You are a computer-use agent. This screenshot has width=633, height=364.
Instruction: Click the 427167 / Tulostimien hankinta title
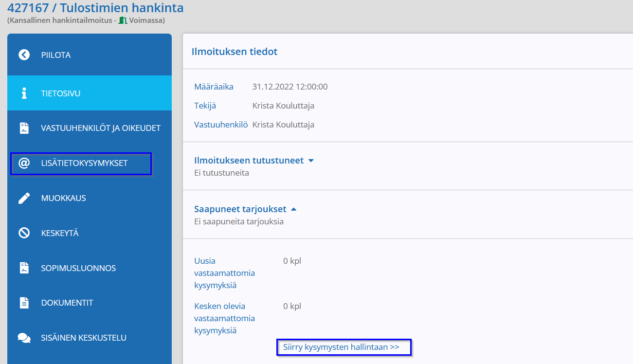tap(95, 8)
